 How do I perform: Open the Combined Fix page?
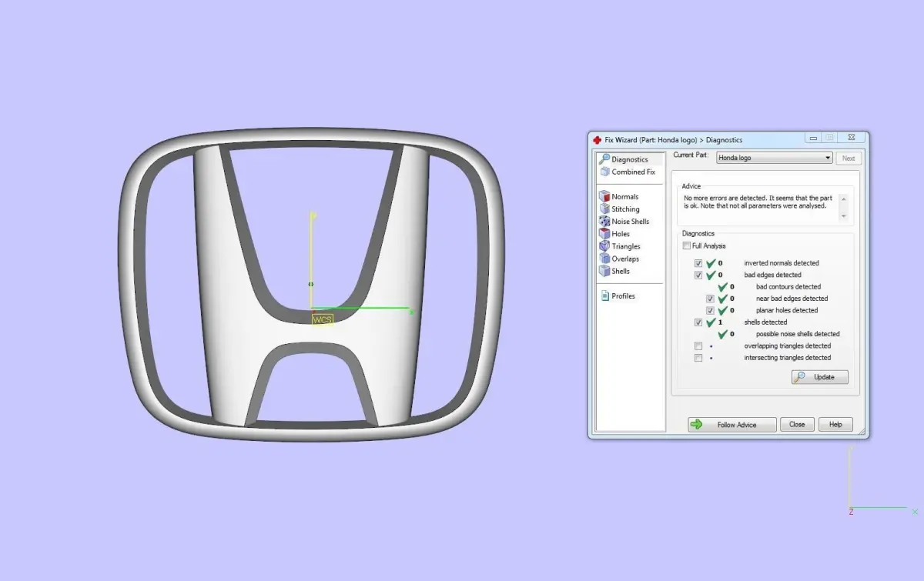[x=628, y=172]
